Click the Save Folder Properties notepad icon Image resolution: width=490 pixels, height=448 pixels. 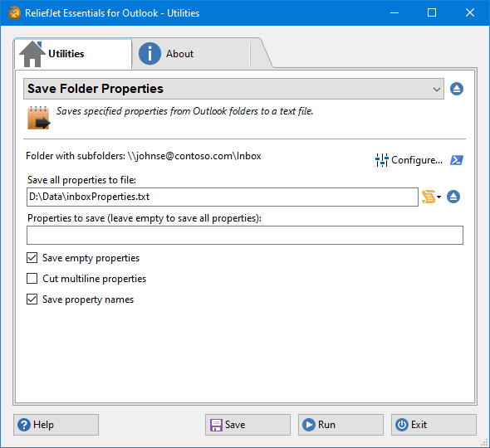(38, 118)
